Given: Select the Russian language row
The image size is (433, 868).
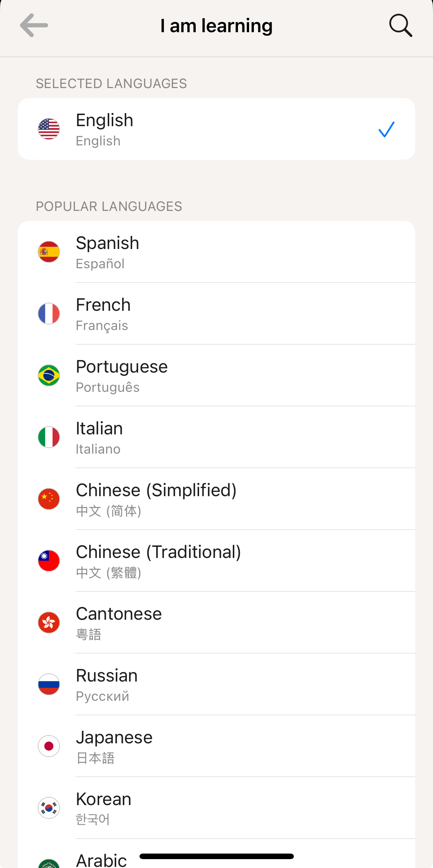Looking at the screenshot, I should (x=216, y=684).
